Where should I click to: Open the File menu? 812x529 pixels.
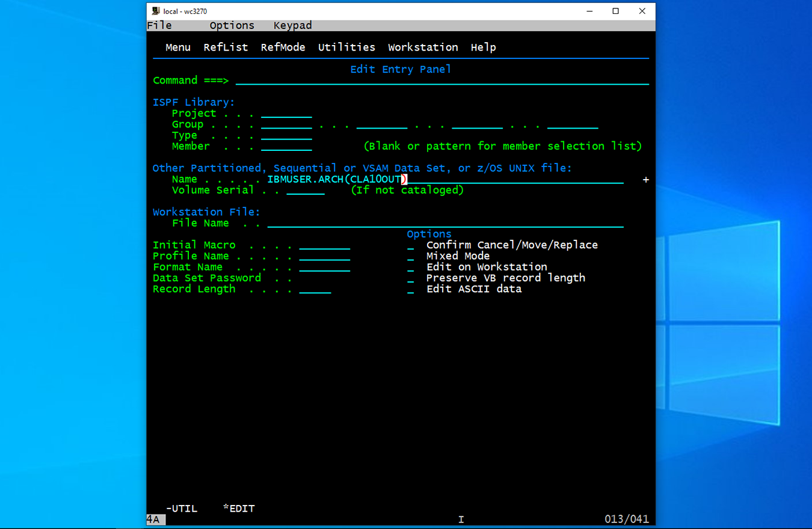point(159,25)
